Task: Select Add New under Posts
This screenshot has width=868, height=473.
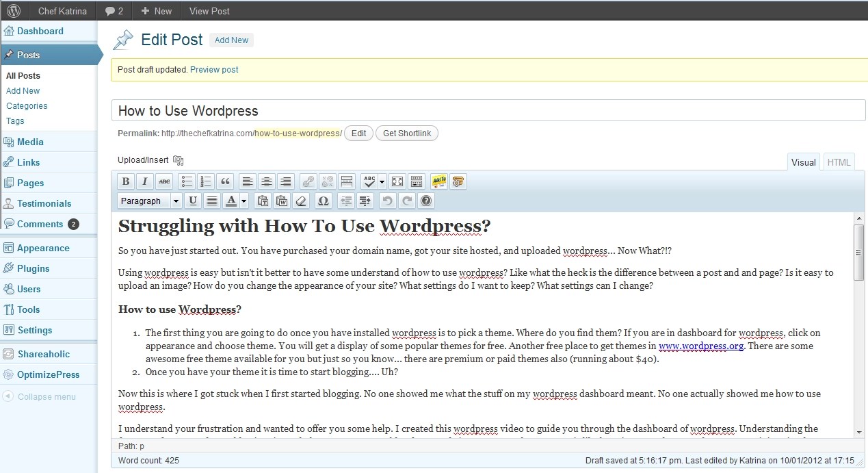Action: (x=23, y=91)
